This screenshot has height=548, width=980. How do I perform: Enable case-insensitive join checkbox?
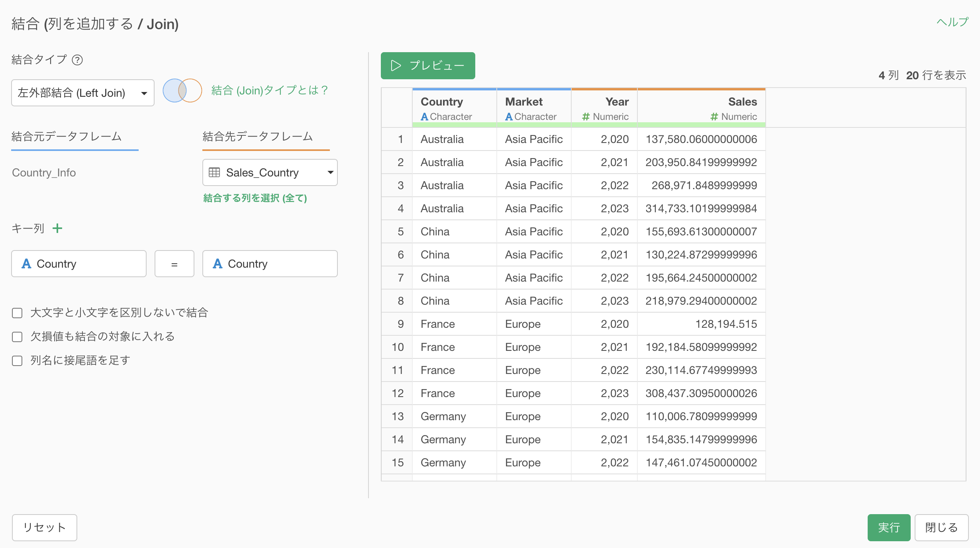point(17,313)
